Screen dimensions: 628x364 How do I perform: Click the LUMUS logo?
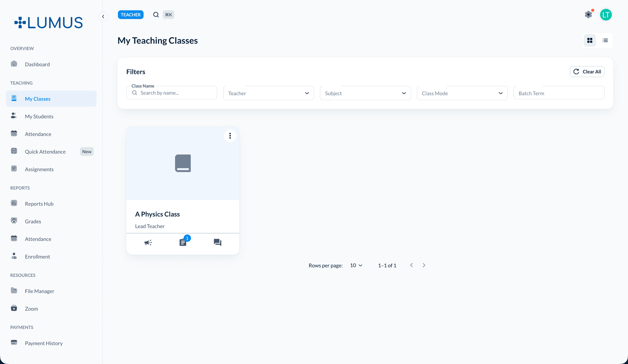pyautogui.click(x=48, y=23)
